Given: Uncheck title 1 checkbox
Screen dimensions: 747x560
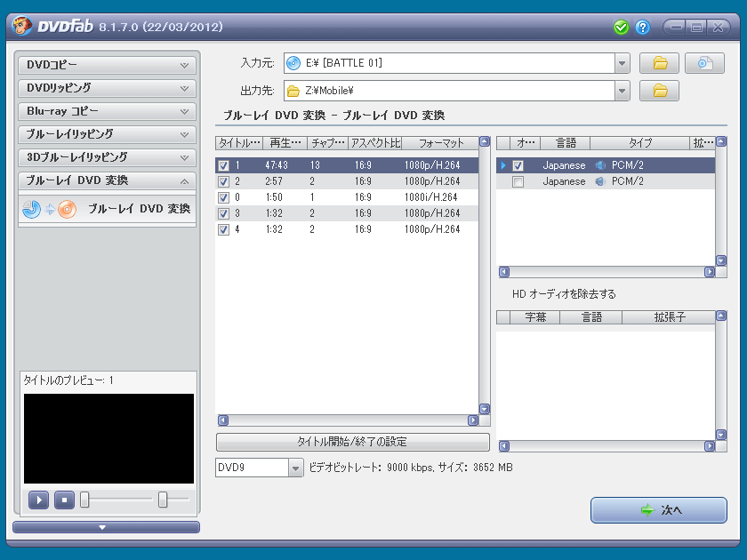Looking at the screenshot, I should tap(223, 165).
